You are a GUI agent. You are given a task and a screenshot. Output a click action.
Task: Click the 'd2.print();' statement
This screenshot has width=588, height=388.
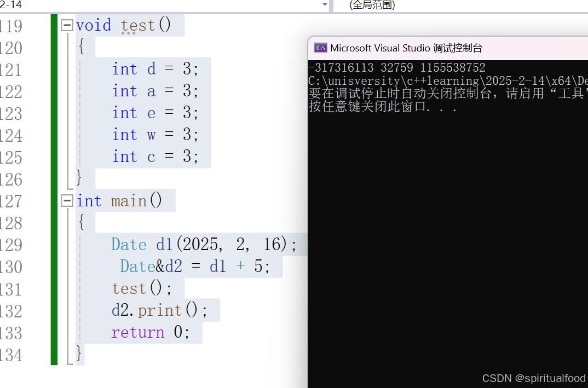click(159, 310)
